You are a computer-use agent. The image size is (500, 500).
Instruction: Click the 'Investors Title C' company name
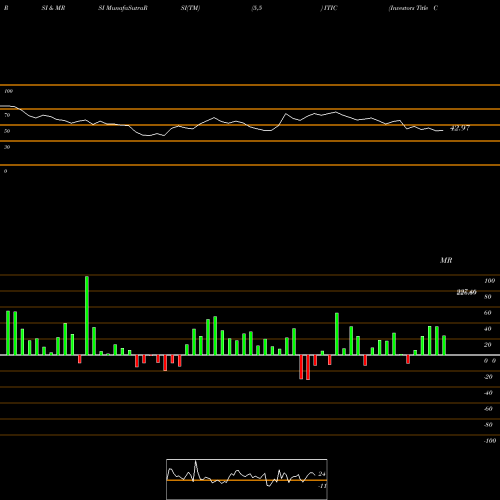coord(413,8)
